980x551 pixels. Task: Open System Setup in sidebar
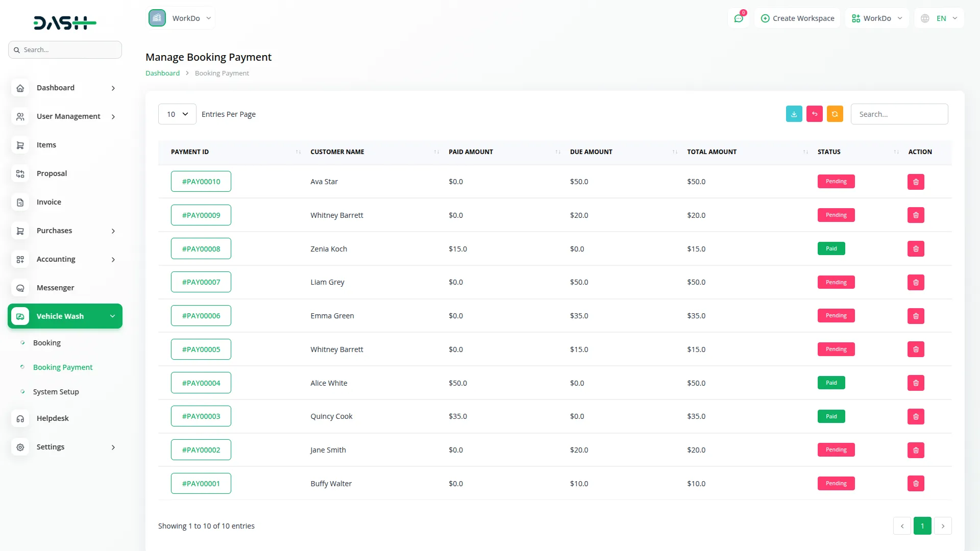(56, 392)
